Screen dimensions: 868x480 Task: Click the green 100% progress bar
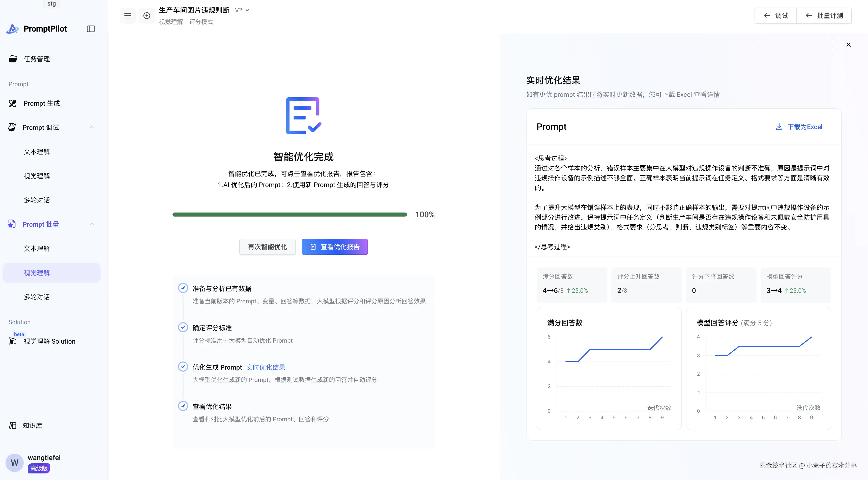(290, 215)
